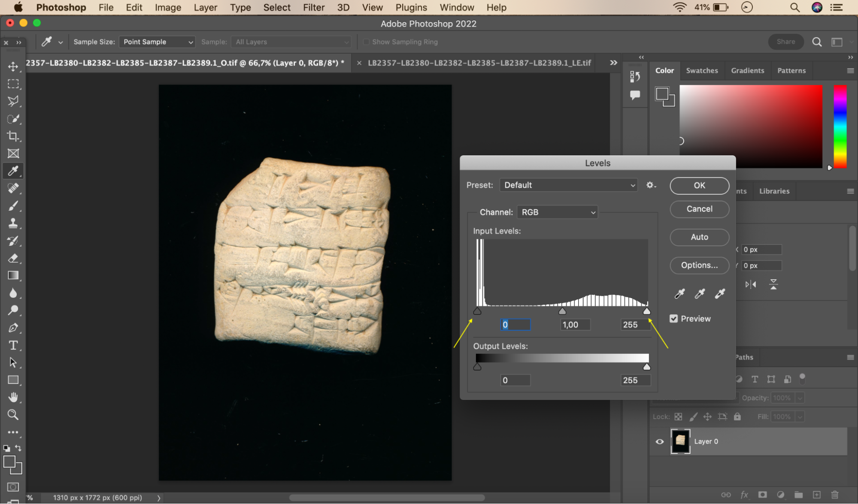Open the Color panel options menu
Viewport: 858px width, 504px height.
point(850,71)
